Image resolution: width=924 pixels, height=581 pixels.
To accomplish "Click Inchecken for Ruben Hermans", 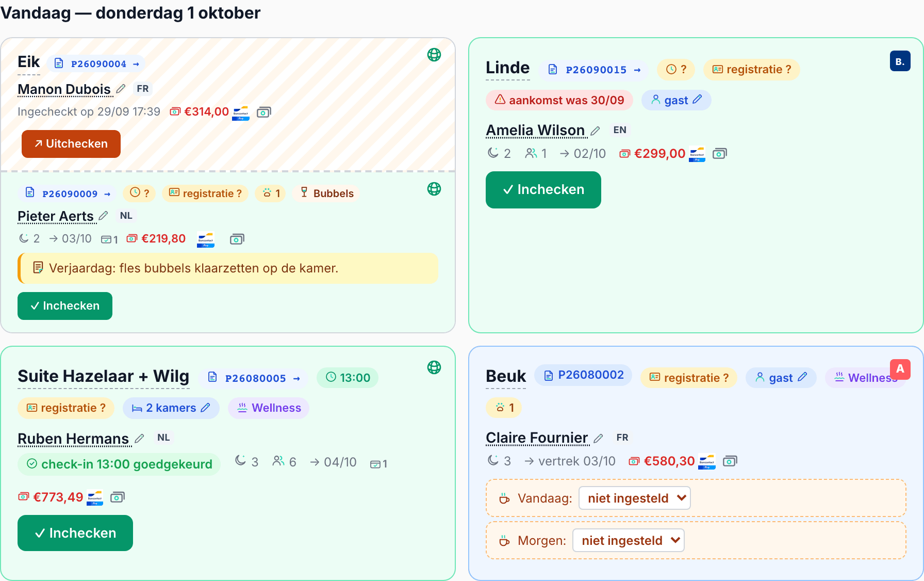I will click(x=75, y=533).
